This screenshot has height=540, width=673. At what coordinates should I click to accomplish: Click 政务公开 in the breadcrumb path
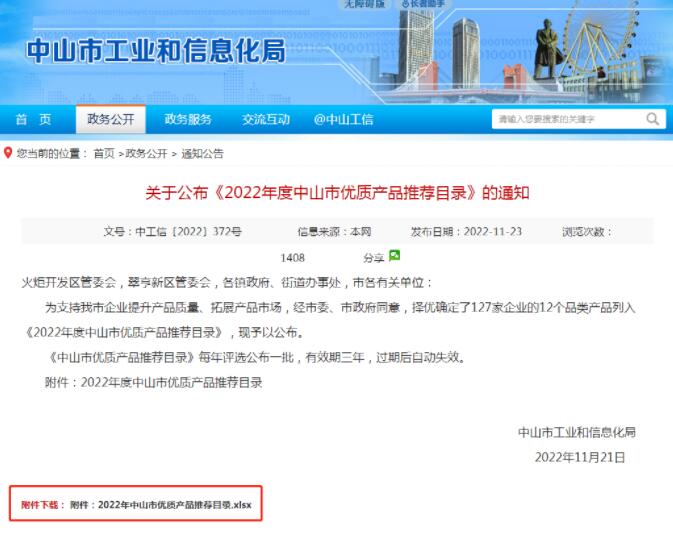click(x=148, y=154)
